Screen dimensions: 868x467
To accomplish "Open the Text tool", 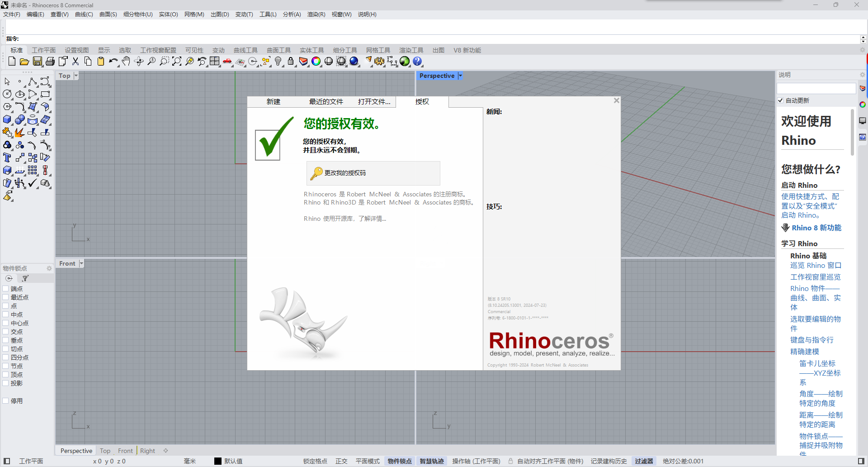I will [7, 157].
